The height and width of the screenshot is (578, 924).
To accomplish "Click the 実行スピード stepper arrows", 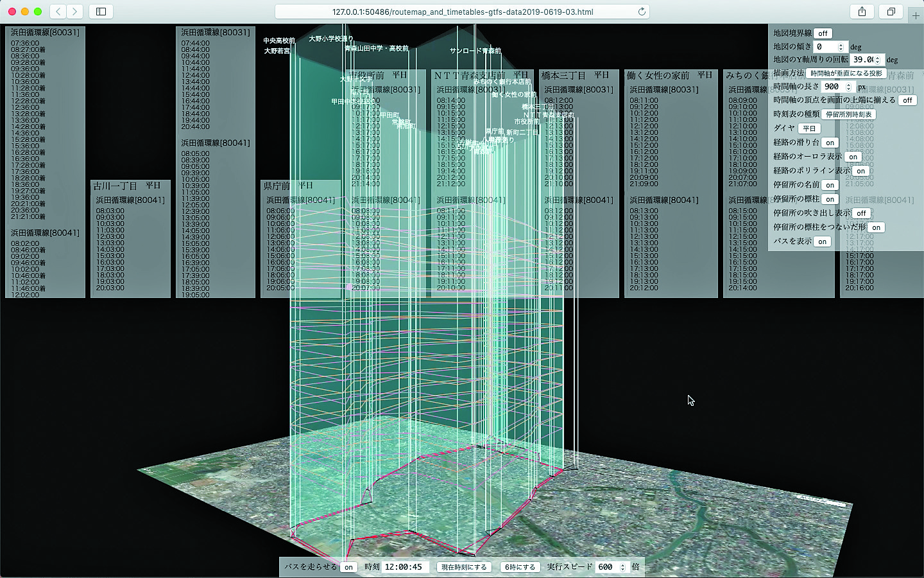I will click(x=622, y=567).
